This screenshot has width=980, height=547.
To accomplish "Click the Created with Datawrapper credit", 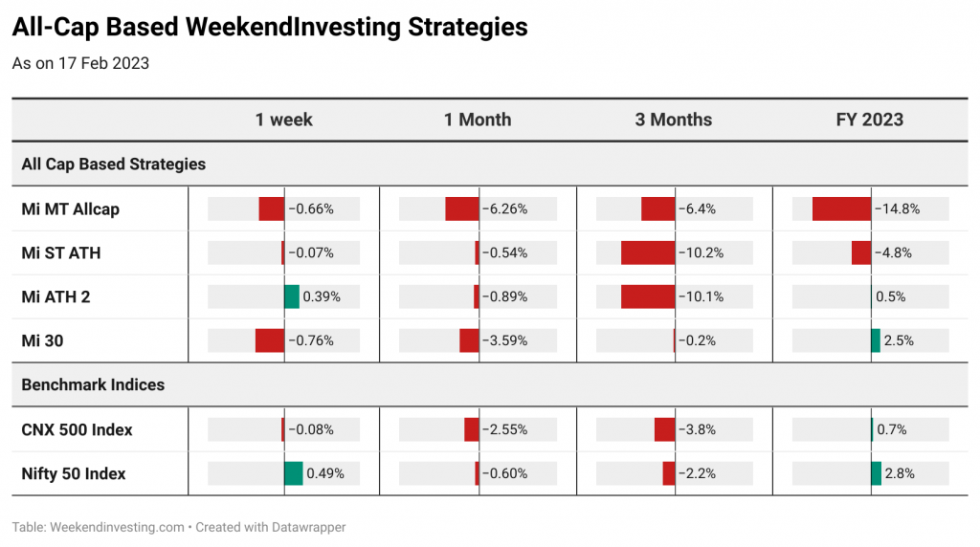I will tap(271, 527).
